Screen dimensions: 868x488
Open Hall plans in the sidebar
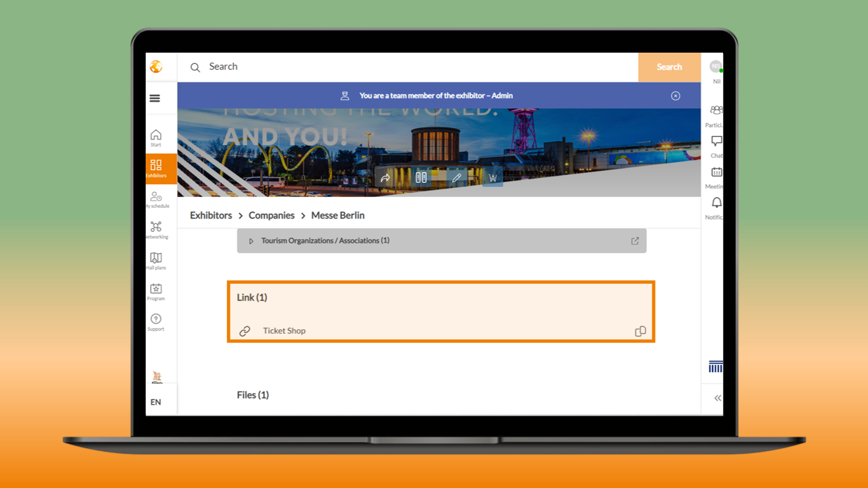[156, 261]
